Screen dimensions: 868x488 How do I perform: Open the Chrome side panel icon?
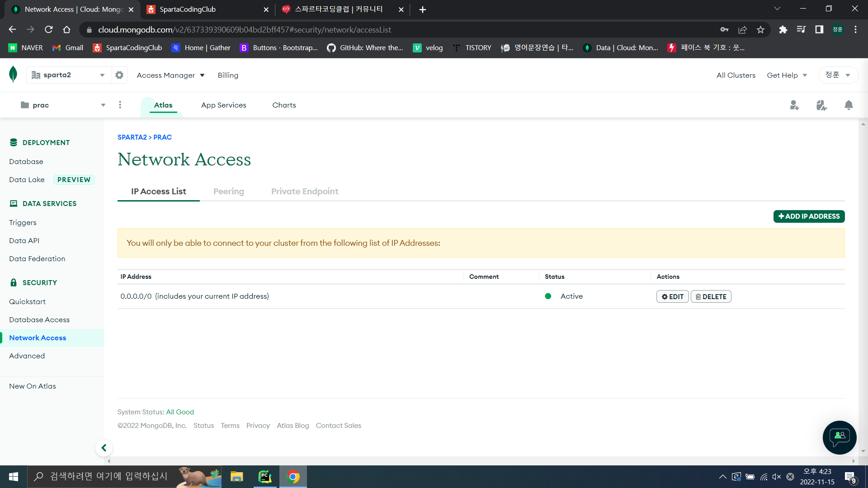pos(819,30)
